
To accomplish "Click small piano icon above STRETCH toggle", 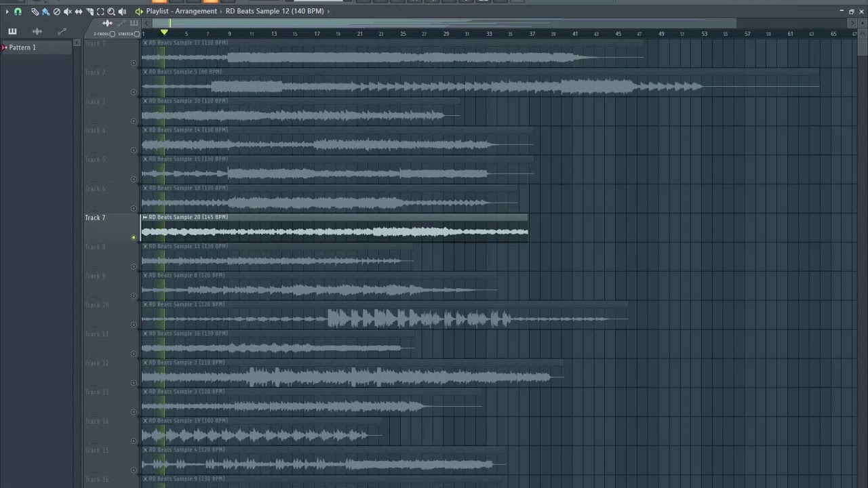I will point(134,24).
